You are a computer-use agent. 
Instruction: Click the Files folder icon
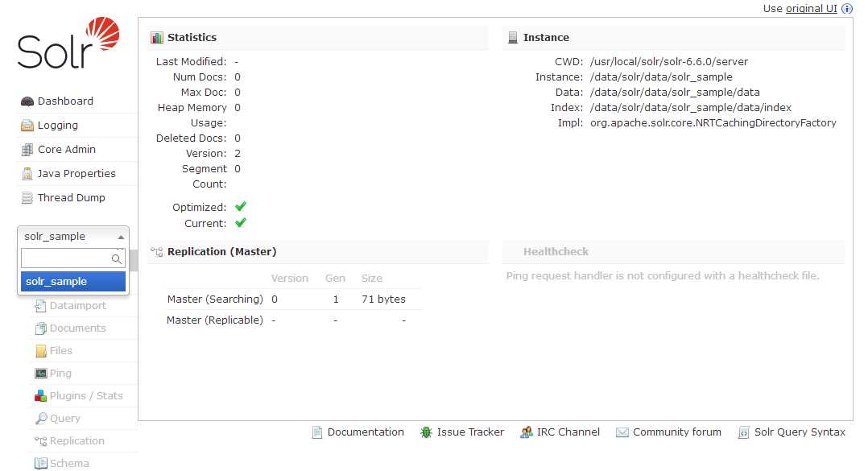click(x=40, y=351)
